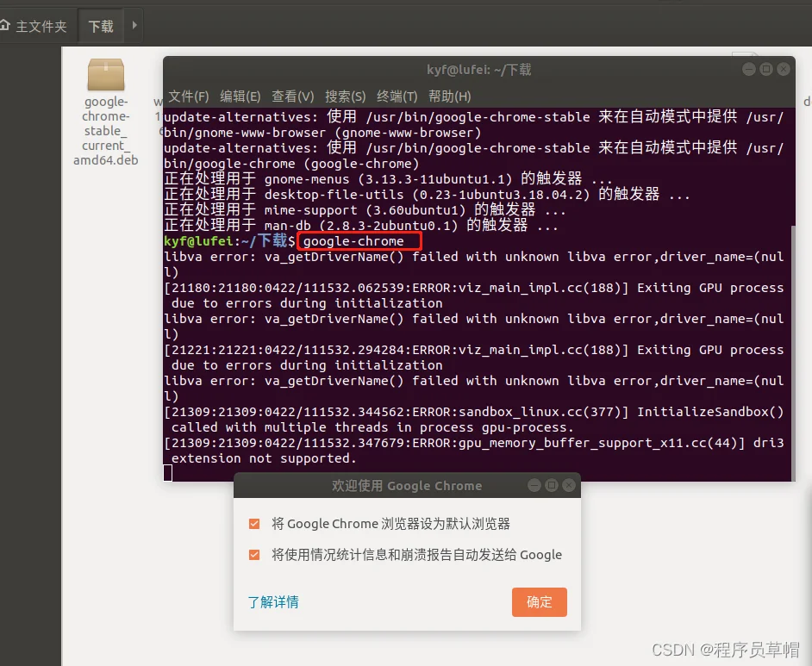
Task: Click 'called with multiple threads in process gpu-process.'
Action: click(373, 427)
